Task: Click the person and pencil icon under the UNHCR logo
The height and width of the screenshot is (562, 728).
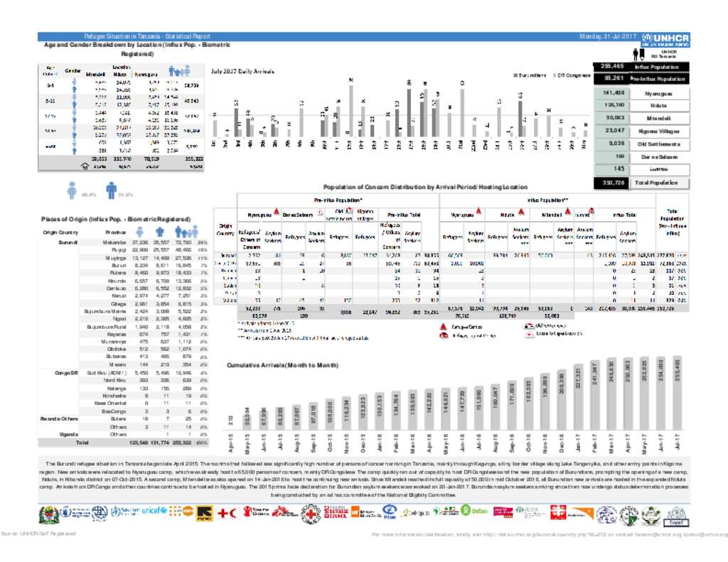Action: point(639,54)
